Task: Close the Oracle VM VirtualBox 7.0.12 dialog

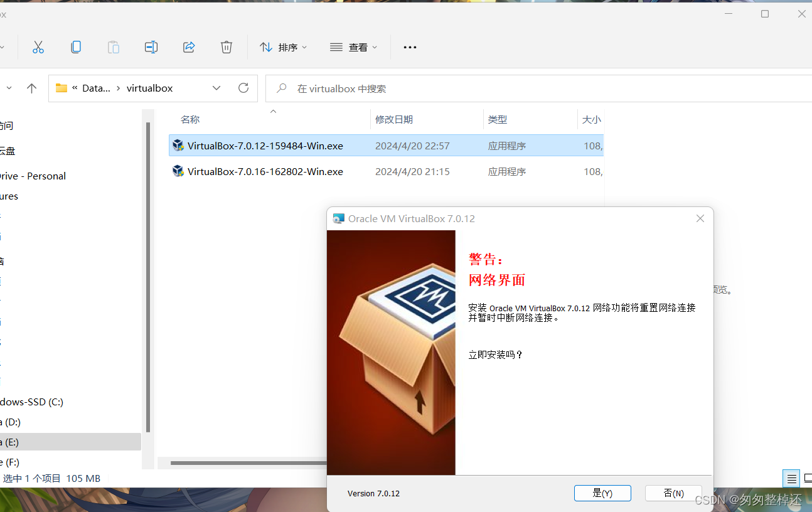Action: click(700, 218)
